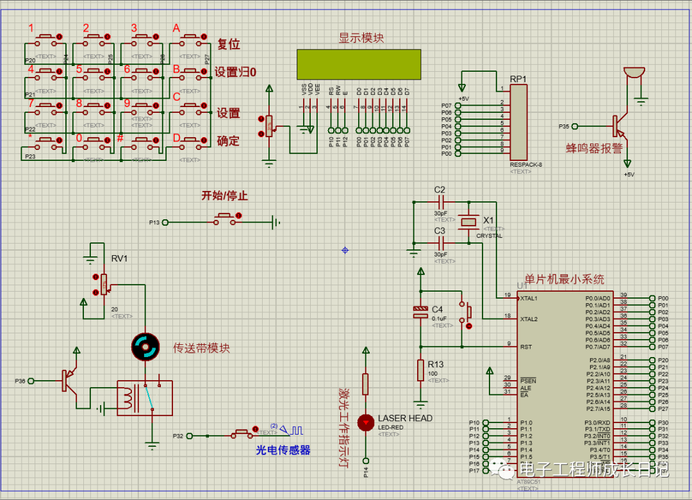Click keypad push button labeled C
This screenshot has width=692, height=500.
(x=191, y=110)
